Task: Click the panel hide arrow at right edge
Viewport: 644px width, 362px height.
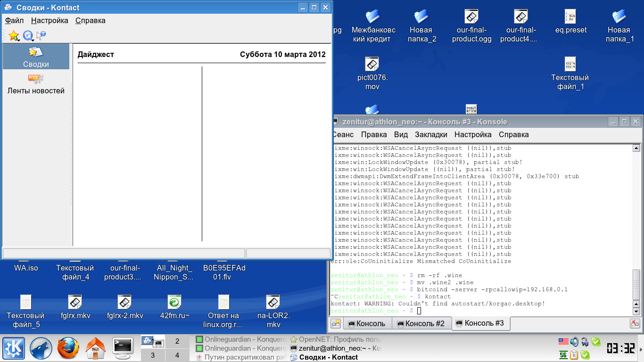Action: pyautogui.click(x=641, y=348)
